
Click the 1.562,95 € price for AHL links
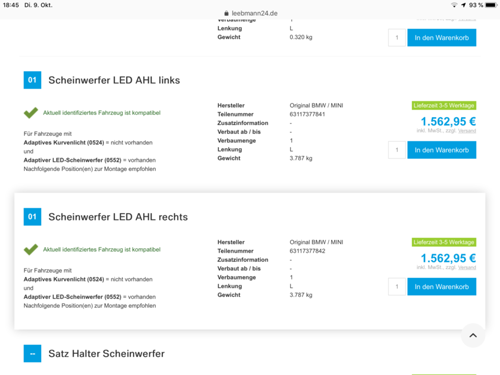[448, 121]
